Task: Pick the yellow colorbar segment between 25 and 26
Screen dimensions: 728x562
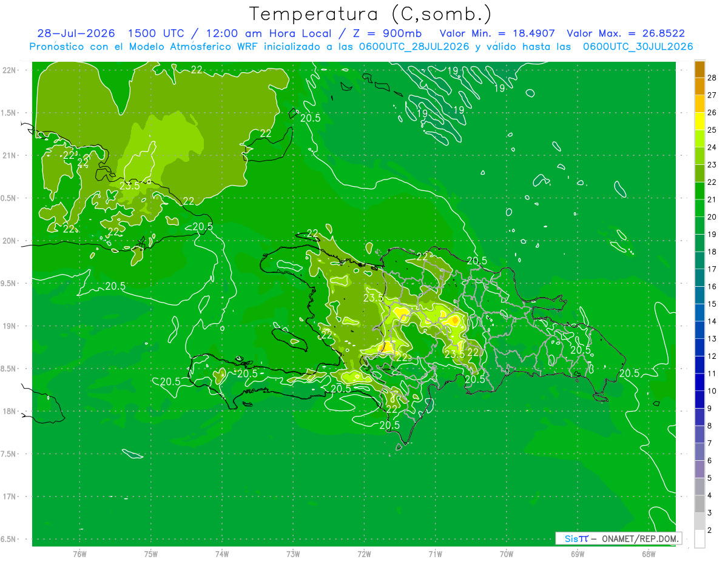Action: pos(699,121)
